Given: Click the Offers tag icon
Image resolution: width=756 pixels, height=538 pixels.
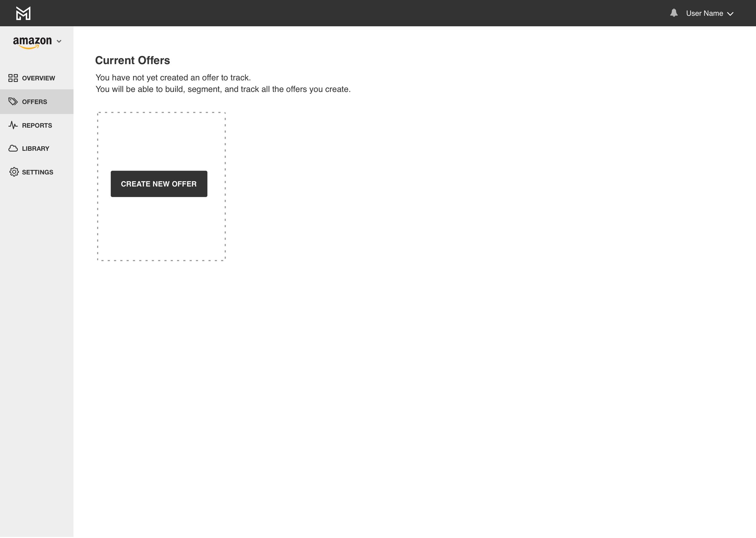Looking at the screenshot, I should point(13,102).
